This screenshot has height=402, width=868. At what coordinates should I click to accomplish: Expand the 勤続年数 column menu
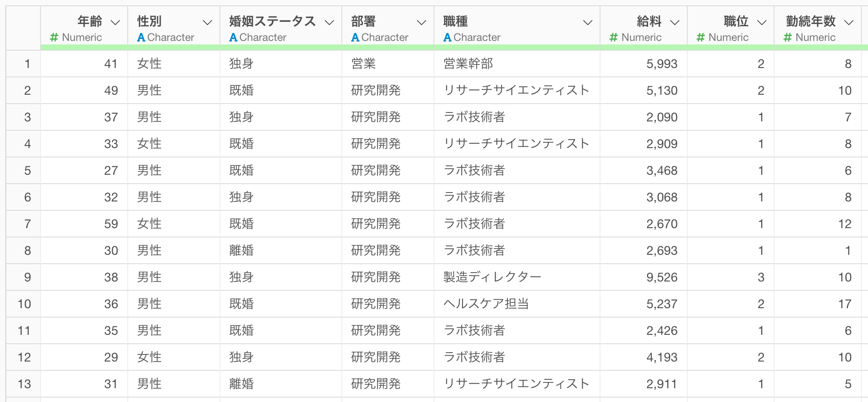[849, 22]
